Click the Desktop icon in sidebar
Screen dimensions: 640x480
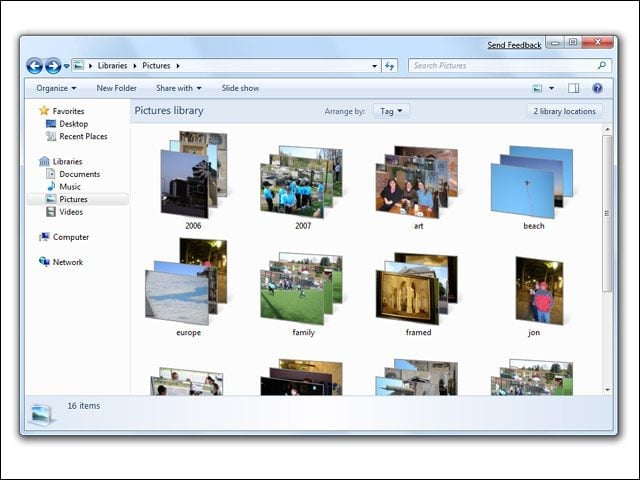pos(51,123)
